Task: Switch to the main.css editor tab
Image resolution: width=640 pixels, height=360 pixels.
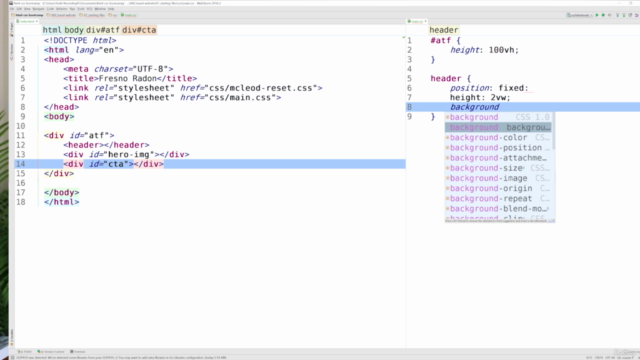Action: pos(416,21)
